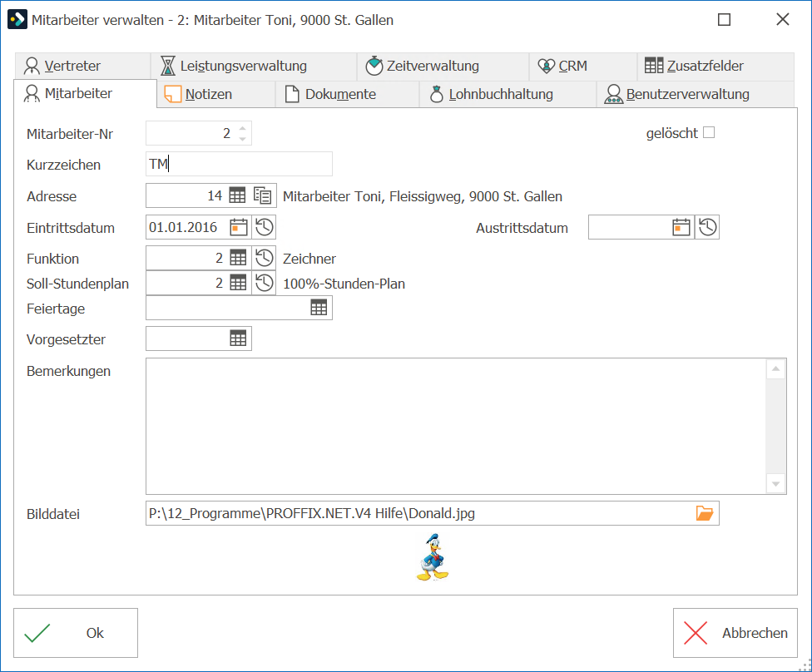Click scroll-up arrow in Bemerkungen box
Screen dimensions: 812x672
(775, 369)
